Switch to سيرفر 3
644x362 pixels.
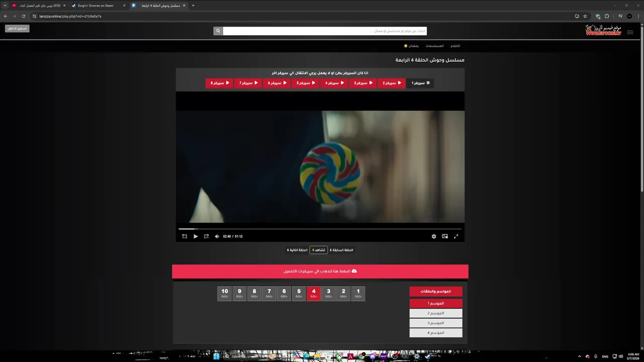pos(363,83)
